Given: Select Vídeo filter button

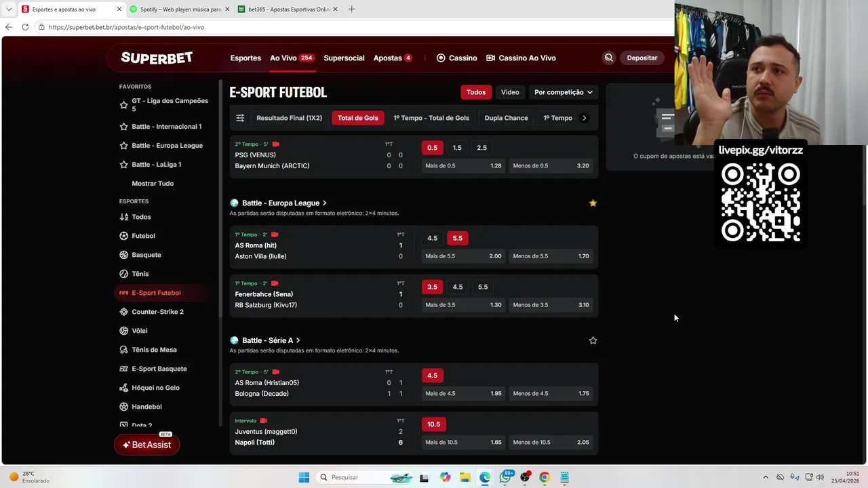Looking at the screenshot, I should tap(510, 92).
